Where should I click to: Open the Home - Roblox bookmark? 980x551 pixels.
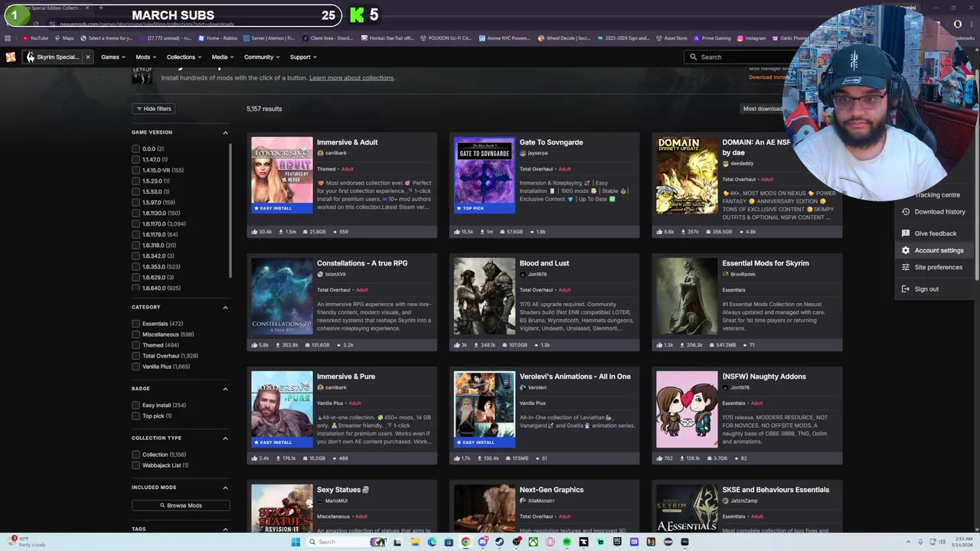pos(218,38)
